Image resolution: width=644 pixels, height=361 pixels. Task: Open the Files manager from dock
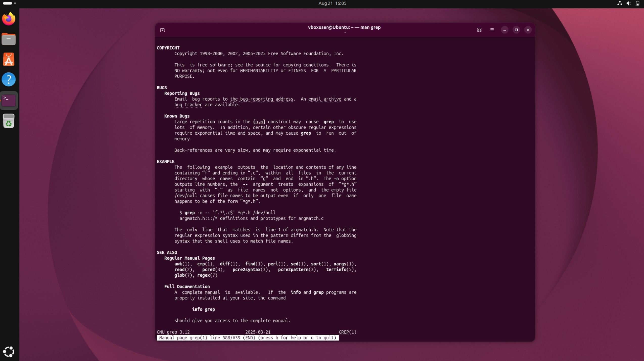(x=9, y=39)
